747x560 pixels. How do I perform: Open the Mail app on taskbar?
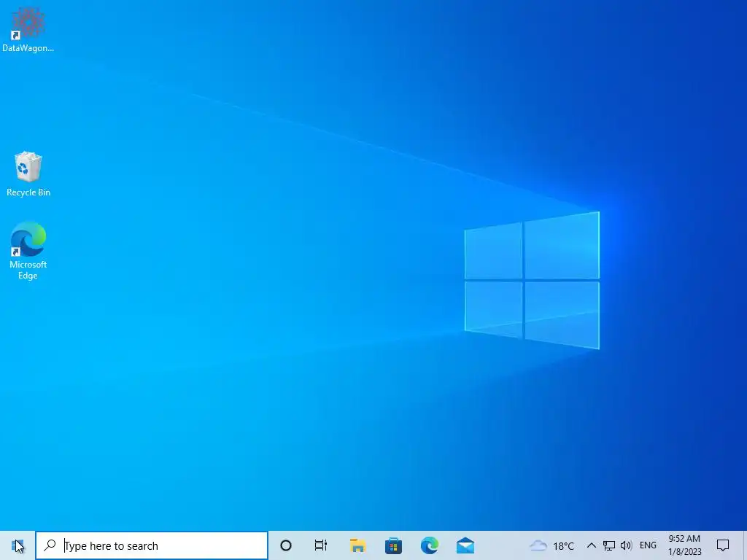tap(465, 545)
